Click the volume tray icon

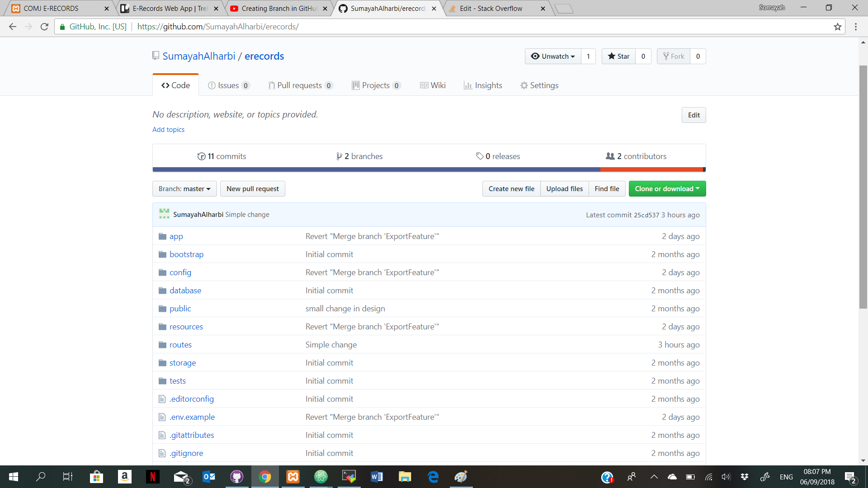pyautogui.click(x=726, y=477)
